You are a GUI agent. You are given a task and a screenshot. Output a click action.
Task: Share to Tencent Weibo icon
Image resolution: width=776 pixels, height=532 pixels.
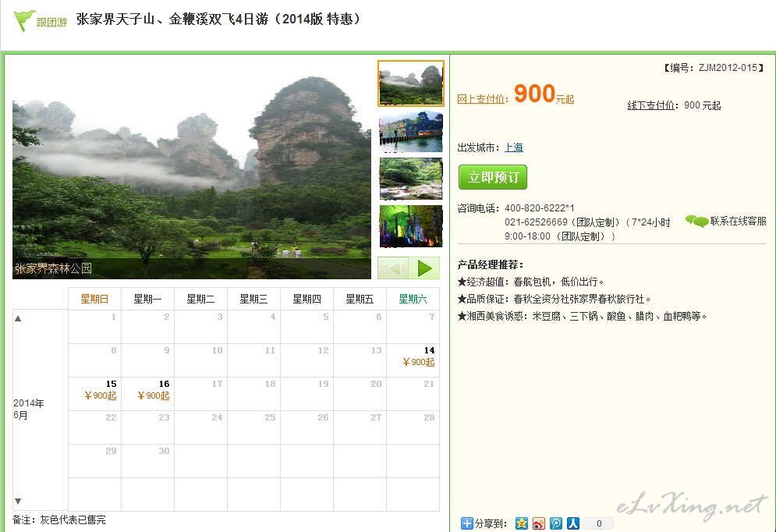[556, 523]
